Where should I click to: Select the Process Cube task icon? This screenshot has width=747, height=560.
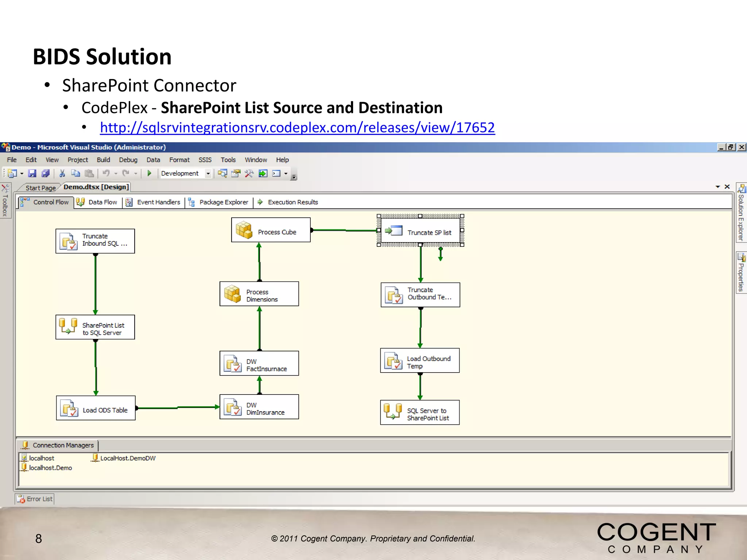pos(244,230)
